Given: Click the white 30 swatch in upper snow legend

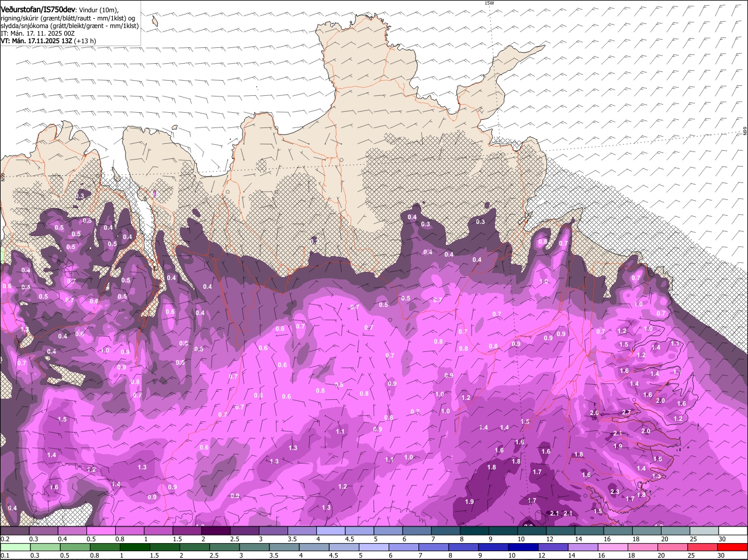Looking at the screenshot, I should point(733,531).
